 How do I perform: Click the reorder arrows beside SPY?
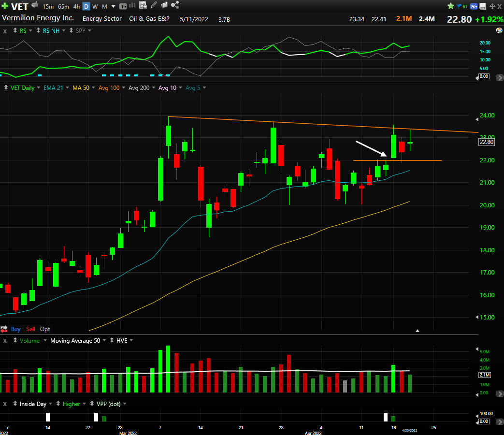(x=71, y=30)
